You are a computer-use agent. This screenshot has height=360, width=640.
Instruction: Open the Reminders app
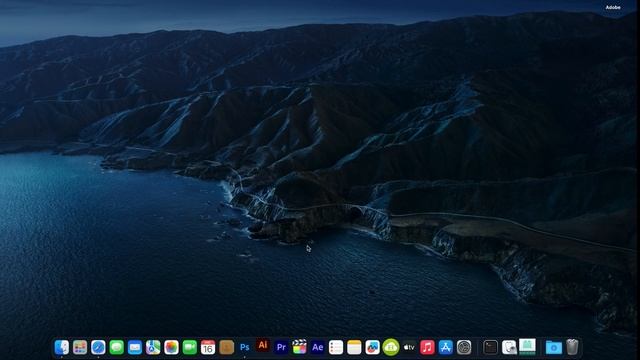[x=336, y=347]
